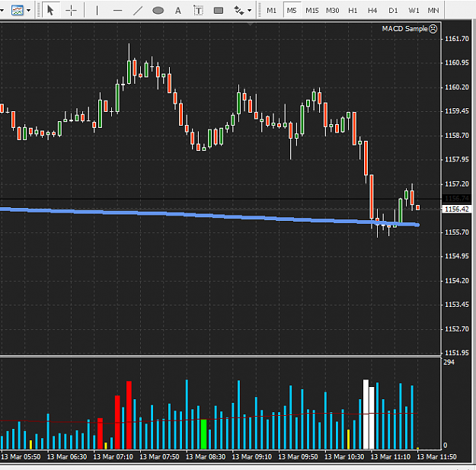Click price axis label 1157.20
The width and height of the screenshot is (476, 470).
(457, 184)
